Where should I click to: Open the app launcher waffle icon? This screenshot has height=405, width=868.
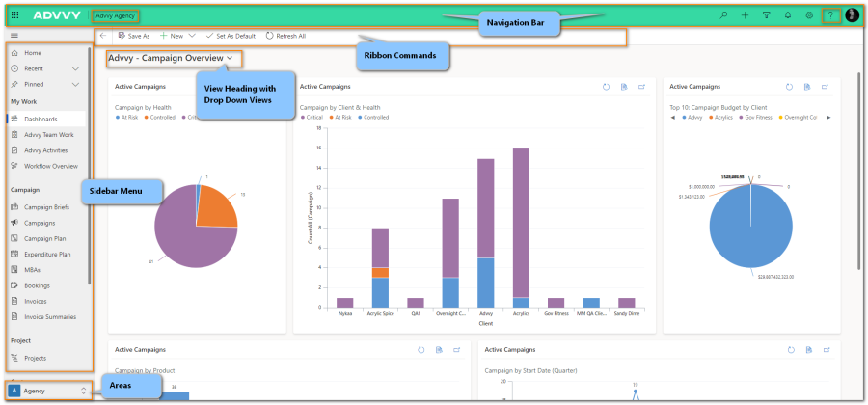pyautogui.click(x=14, y=15)
